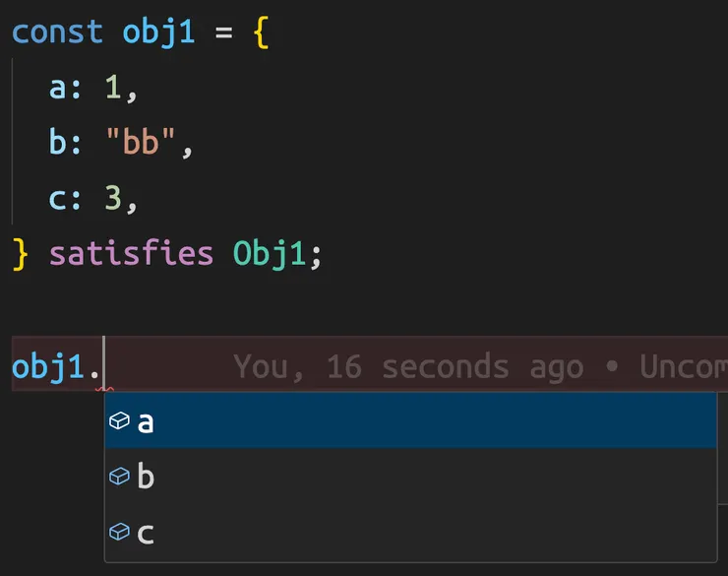Image resolution: width=728 pixels, height=576 pixels.
Task: Click the number value 1
Action: tap(112, 89)
